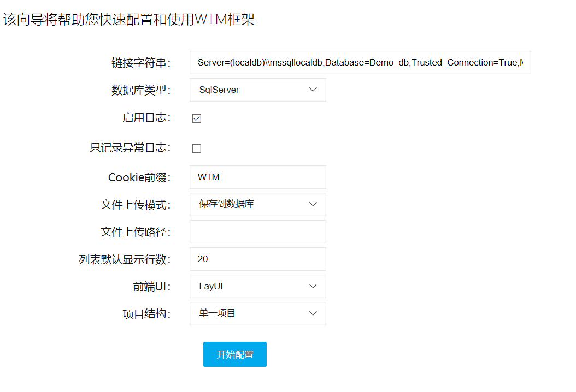Image resolution: width=576 pixels, height=392 pixels.
Task: Expand the 项目结构 单一项目 dropdown
Action: tap(257, 313)
